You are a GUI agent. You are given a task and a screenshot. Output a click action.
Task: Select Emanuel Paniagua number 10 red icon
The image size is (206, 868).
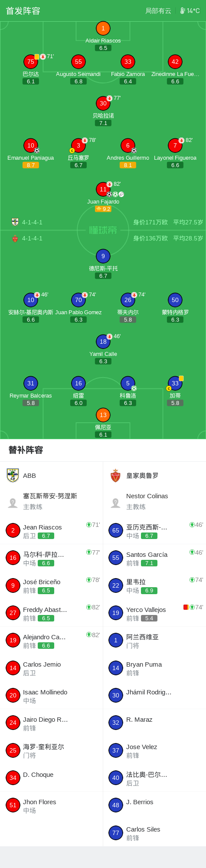click(x=30, y=145)
